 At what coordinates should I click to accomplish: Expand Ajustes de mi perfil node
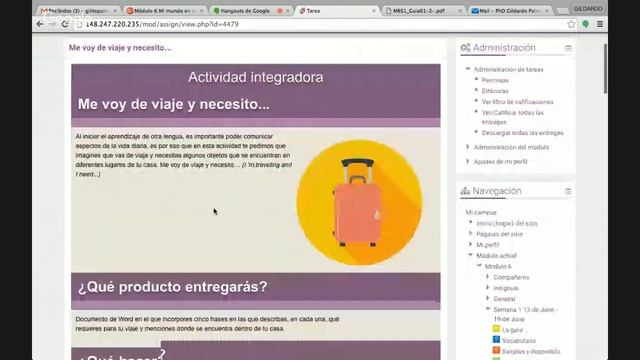[468, 161]
